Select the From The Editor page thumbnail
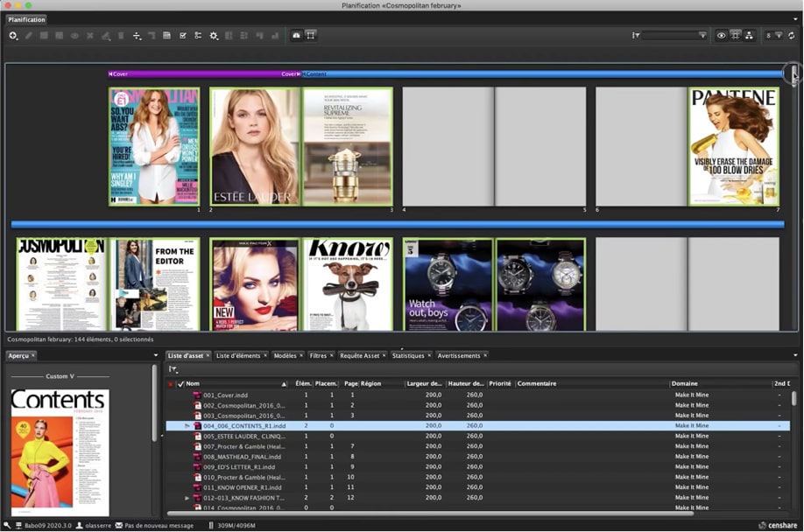Image resolution: width=804 pixels, height=532 pixels. click(x=154, y=284)
